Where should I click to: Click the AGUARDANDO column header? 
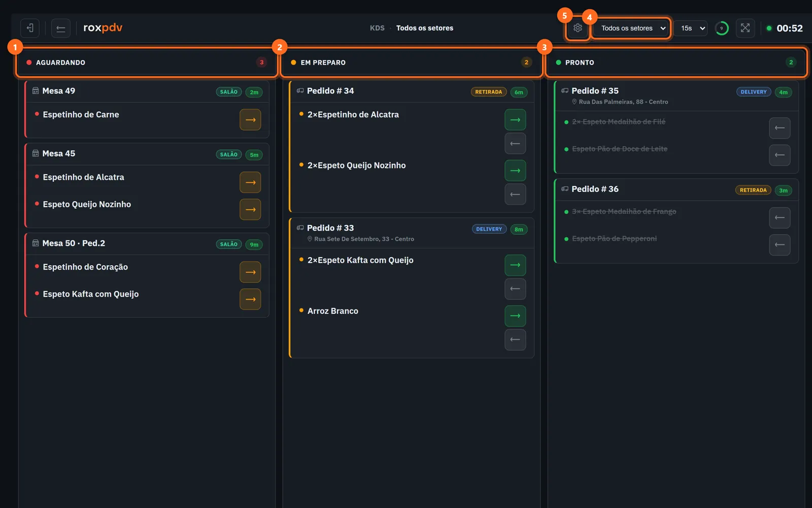point(147,62)
